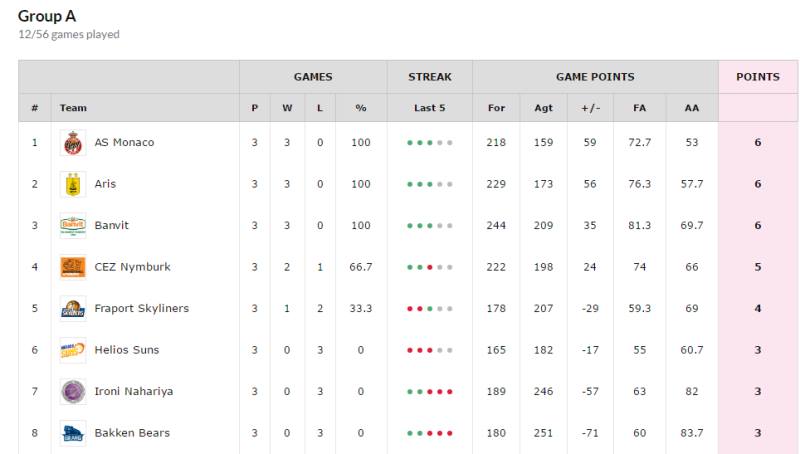
Task: Click the Fraport Skyliners logo
Action: click(x=73, y=309)
